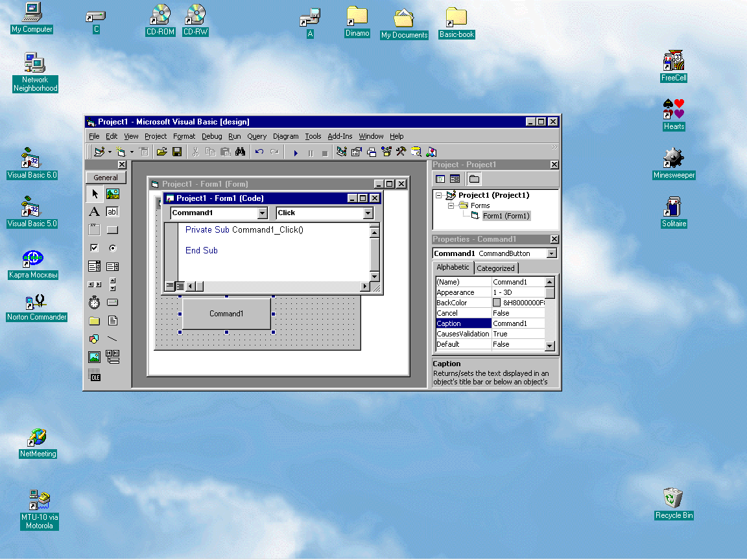The image size is (747, 560).
Task: Click the My Computer desktop icon
Action: coord(31,17)
